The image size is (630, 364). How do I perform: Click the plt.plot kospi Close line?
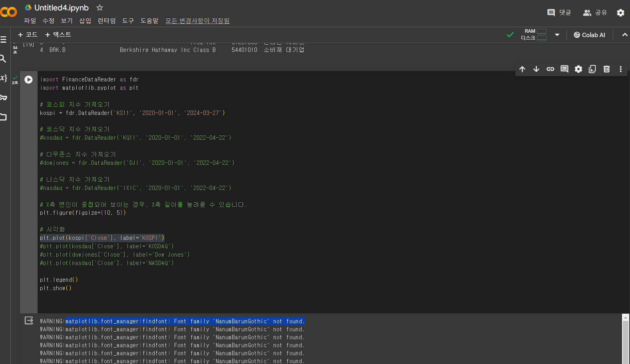(x=102, y=238)
